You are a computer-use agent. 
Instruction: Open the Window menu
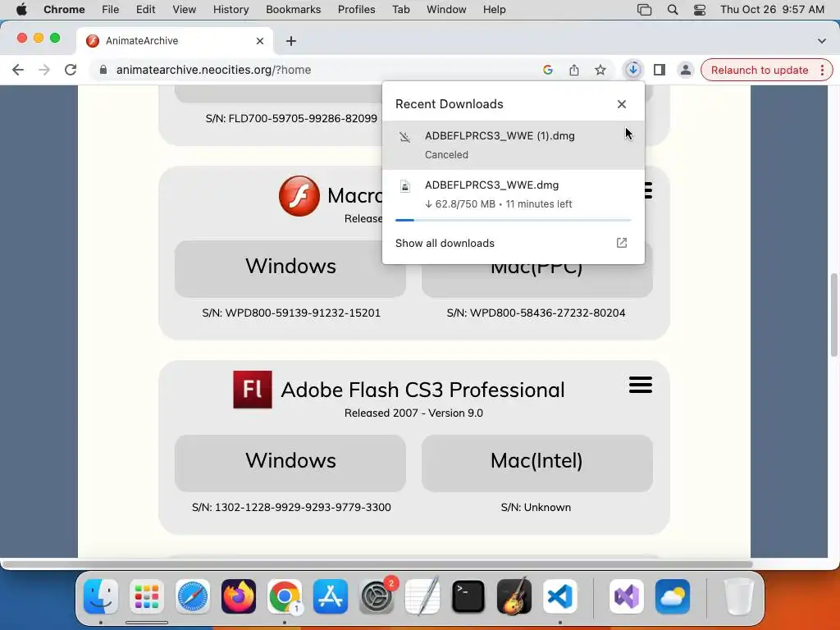(x=446, y=10)
